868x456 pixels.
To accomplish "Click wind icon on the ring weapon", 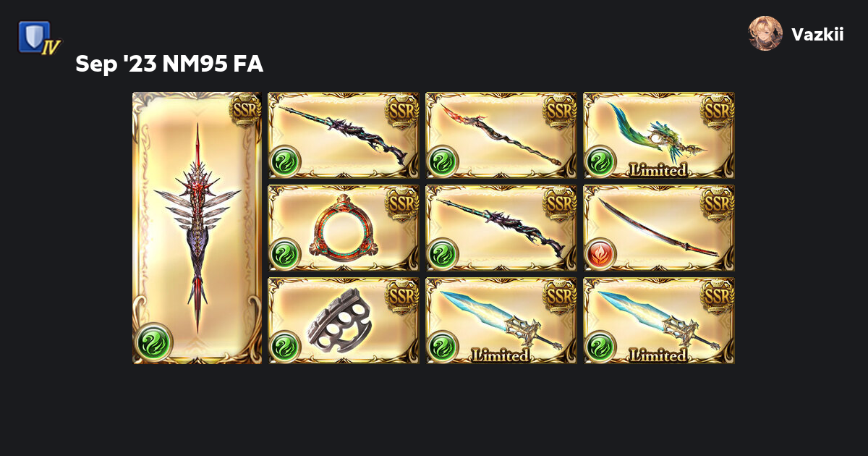I will pos(284,254).
